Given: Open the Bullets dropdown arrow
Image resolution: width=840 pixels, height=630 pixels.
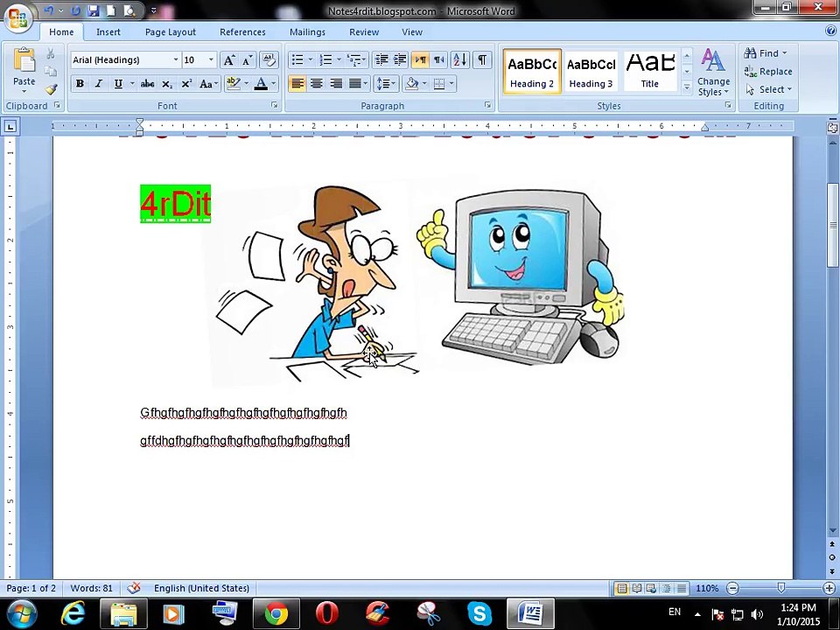Looking at the screenshot, I should tap(310, 59).
